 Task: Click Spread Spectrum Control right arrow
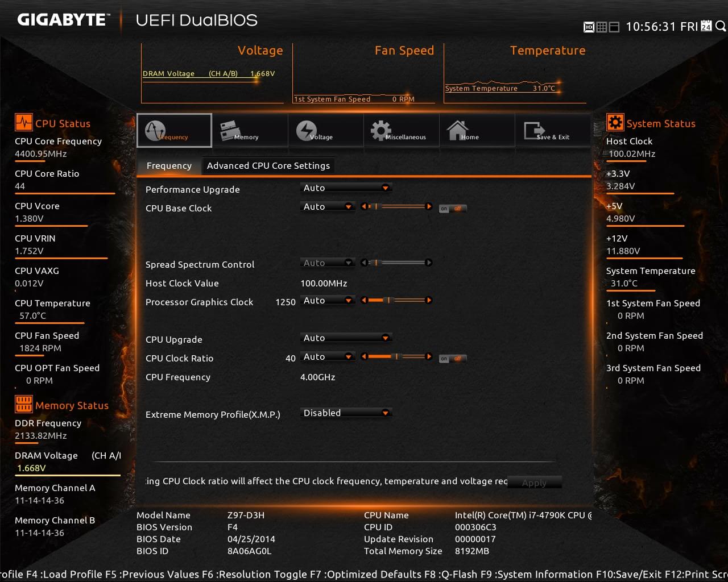point(429,263)
